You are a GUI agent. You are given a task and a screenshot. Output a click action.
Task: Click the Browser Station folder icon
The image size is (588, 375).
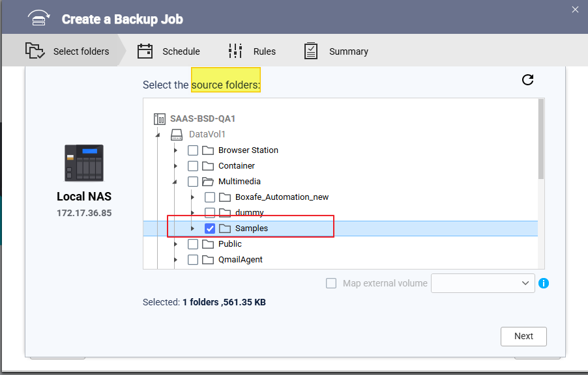[x=208, y=150]
